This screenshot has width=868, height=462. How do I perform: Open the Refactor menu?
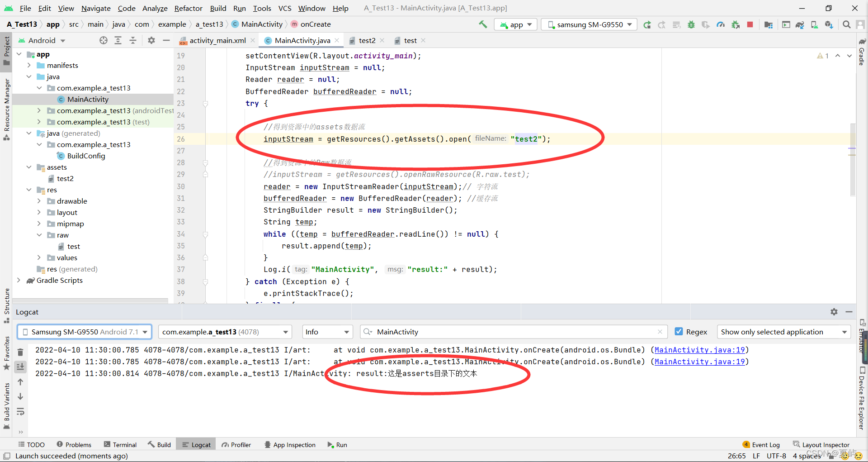[x=189, y=8]
